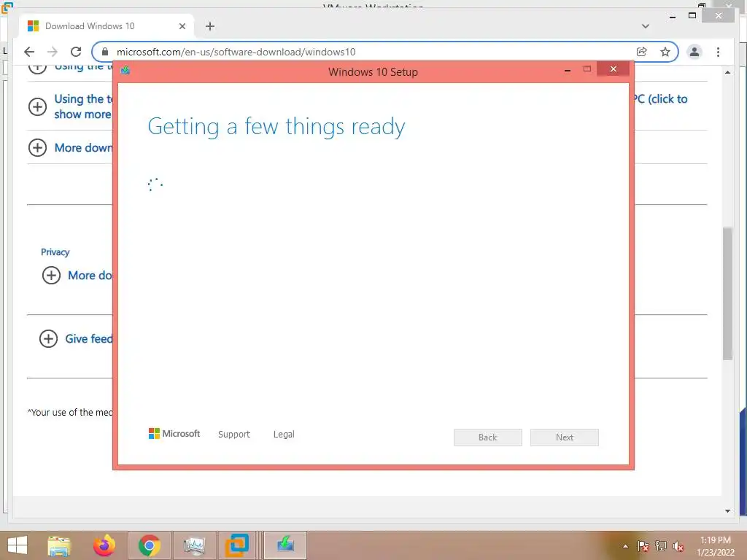
Task: Reload the Microsoft download page
Action: (76, 52)
